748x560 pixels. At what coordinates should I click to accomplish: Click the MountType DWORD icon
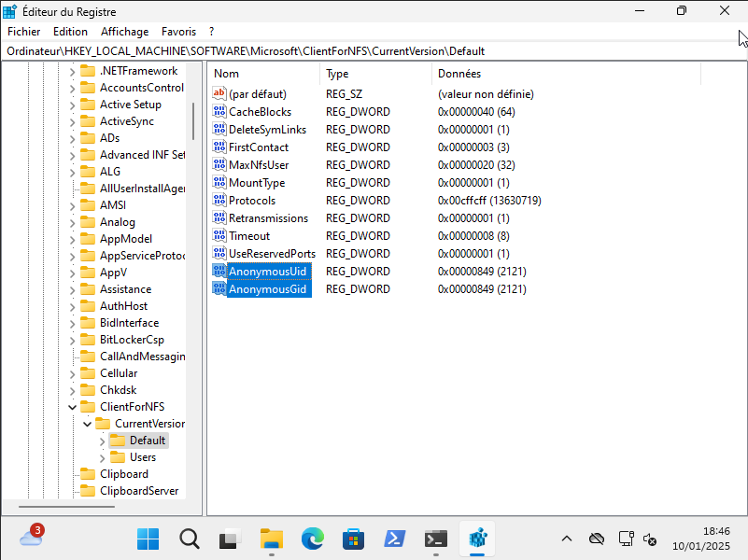[219, 183]
